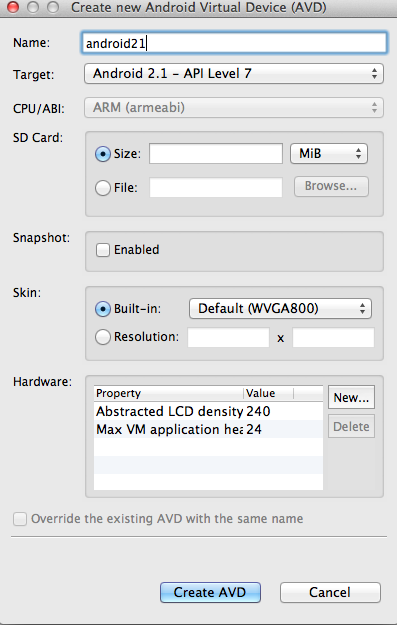Click the SD Card File path field
This screenshot has width=397, height=625.
[x=216, y=187]
